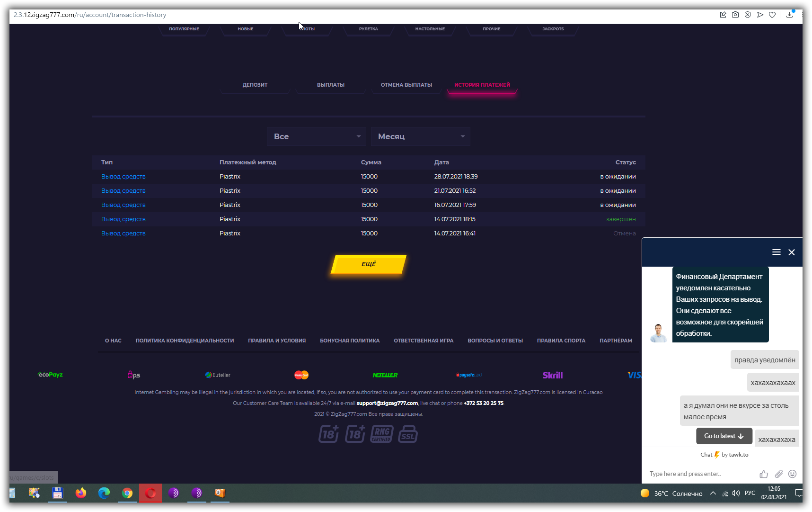This screenshot has height=512, width=812.
Task: Open ПРАВИЛА СПОРТА footer link
Action: pyautogui.click(x=561, y=341)
